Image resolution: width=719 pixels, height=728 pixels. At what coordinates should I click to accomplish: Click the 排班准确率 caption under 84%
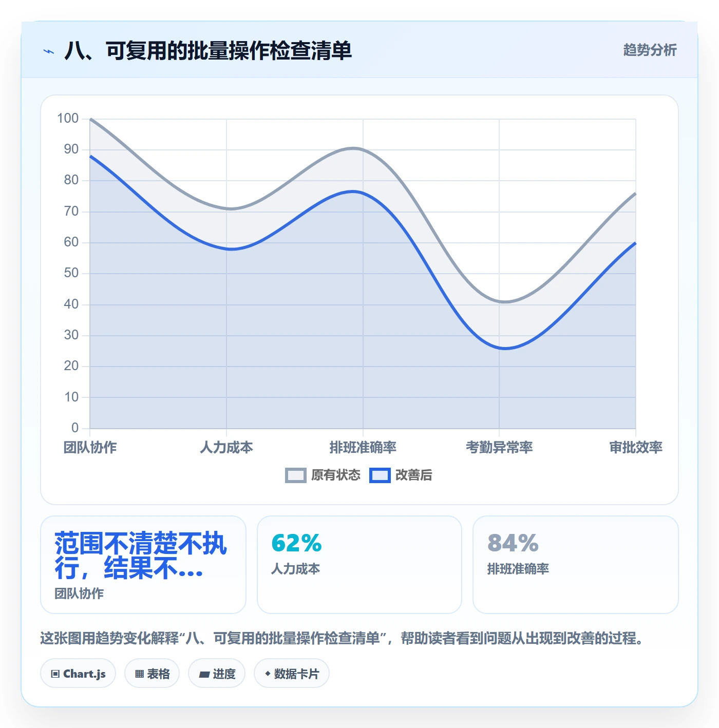point(518,569)
